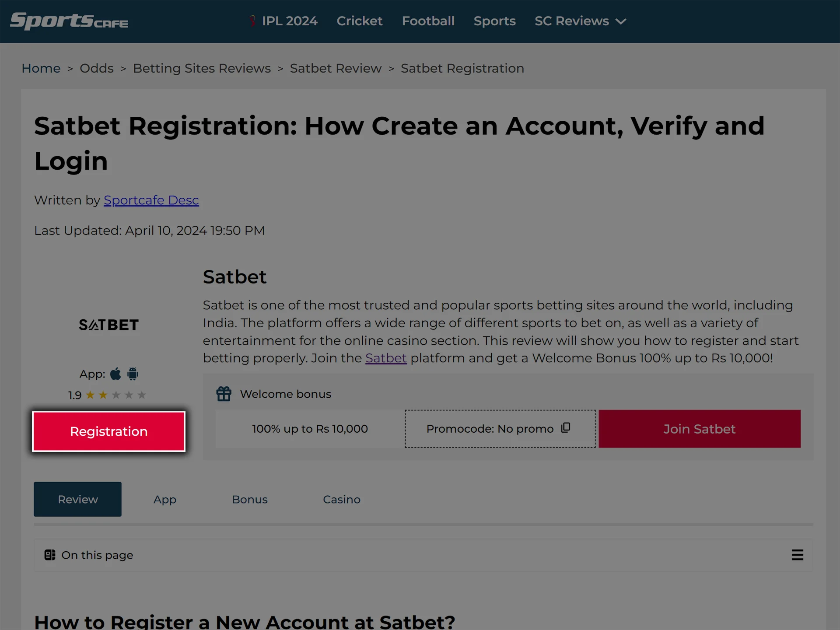
Task: Select the Review tab
Action: tap(77, 499)
